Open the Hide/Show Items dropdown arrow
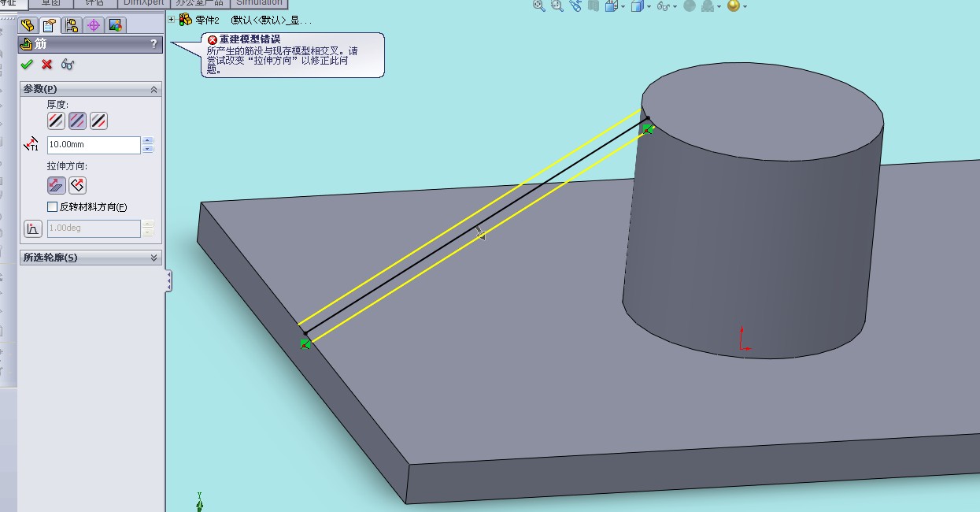The width and height of the screenshot is (980, 512). tap(676, 7)
